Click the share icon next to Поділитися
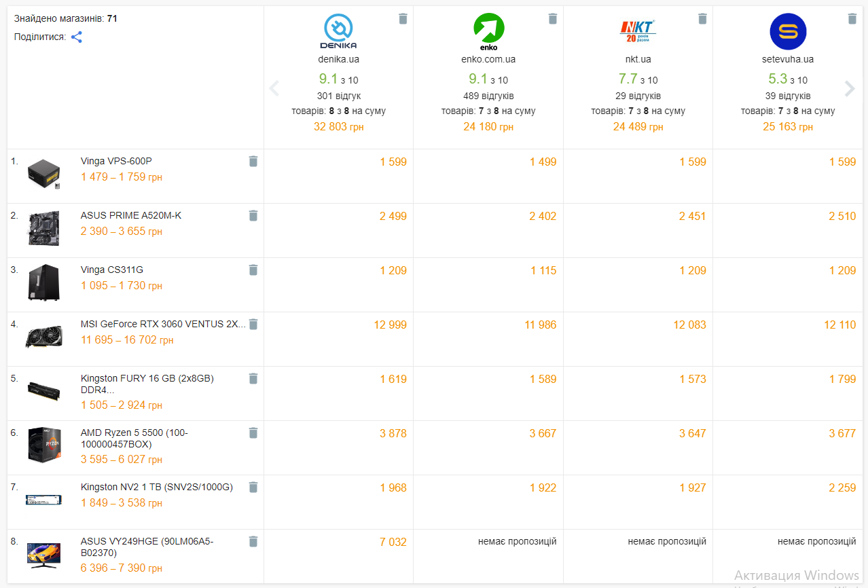868x588 pixels. point(77,37)
